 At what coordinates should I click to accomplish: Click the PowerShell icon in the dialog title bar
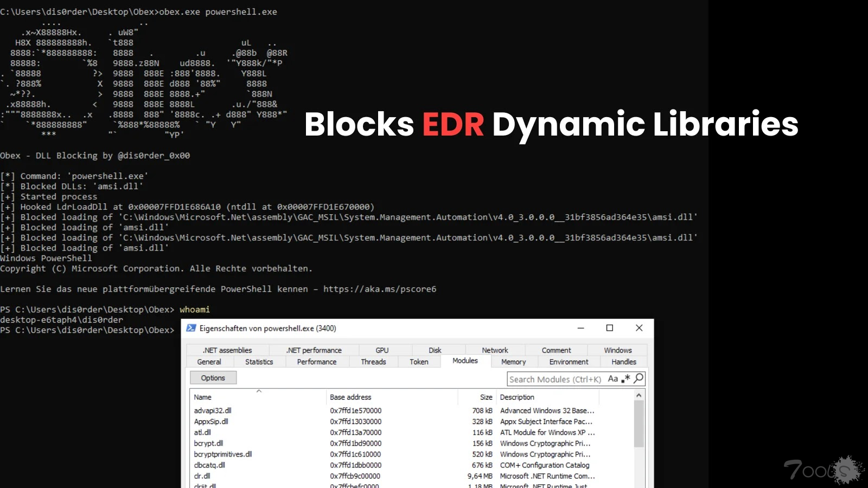191,328
